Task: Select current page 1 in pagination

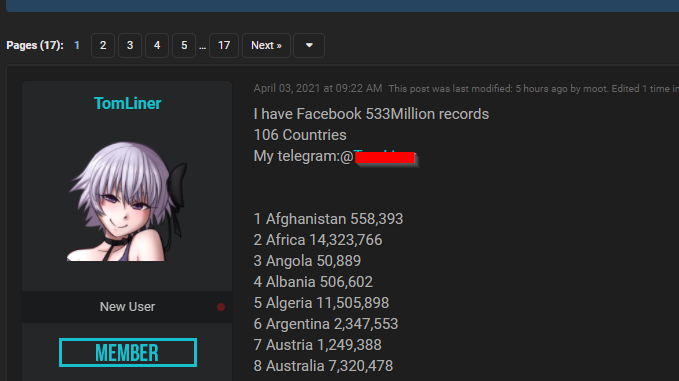Action: [x=77, y=45]
